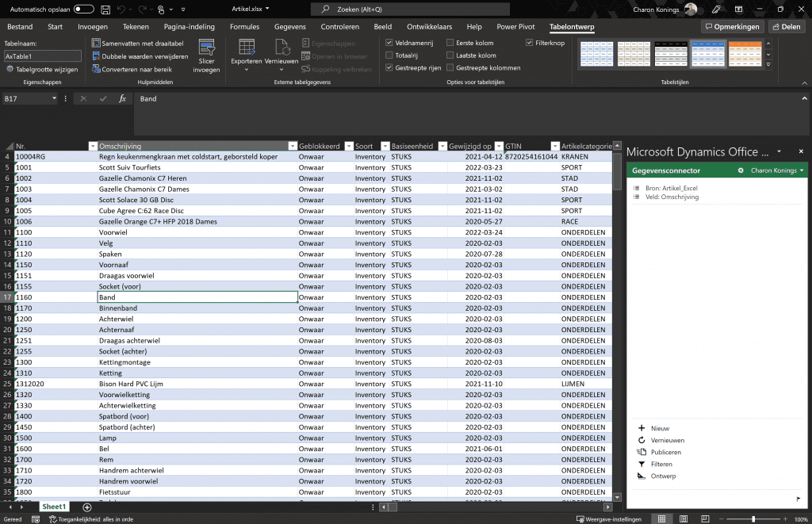Open the Omschrijving column filter dropdown
The height and width of the screenshot is (524, 812).
pos(293,146)
